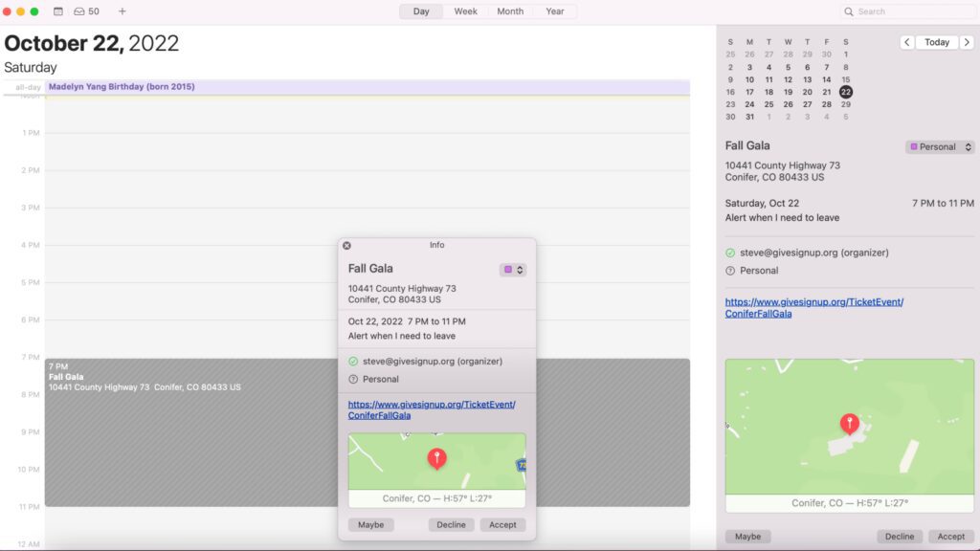Click Personal question-mark status icon in sidebar

pos(730,271)
